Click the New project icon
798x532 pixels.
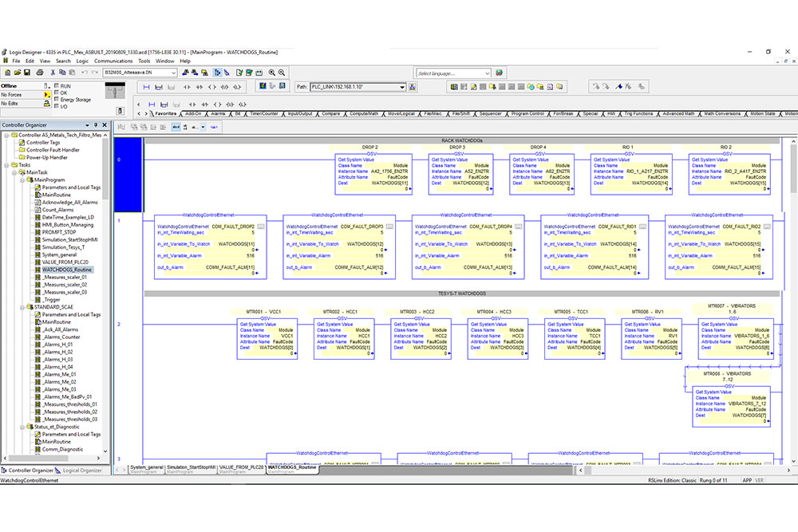tap(7, 73)
